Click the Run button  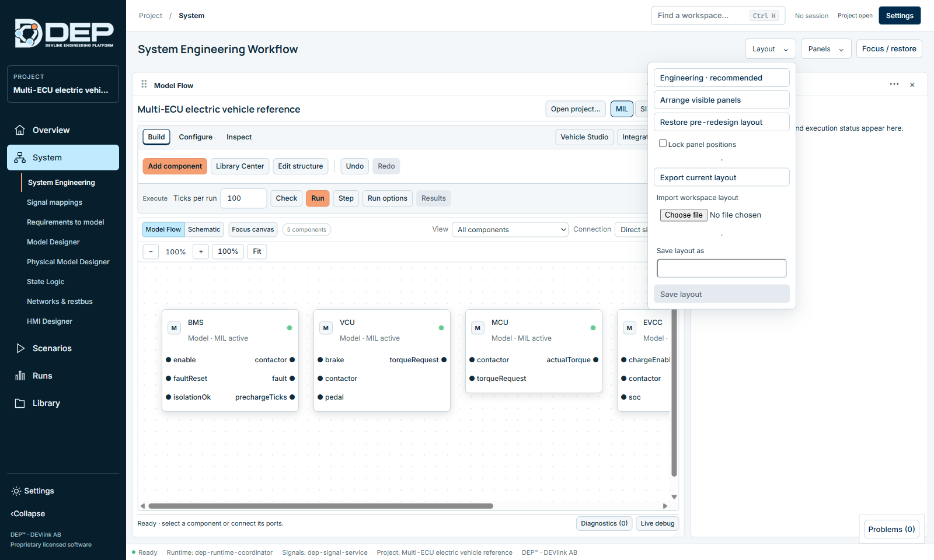tap(318, 198)
